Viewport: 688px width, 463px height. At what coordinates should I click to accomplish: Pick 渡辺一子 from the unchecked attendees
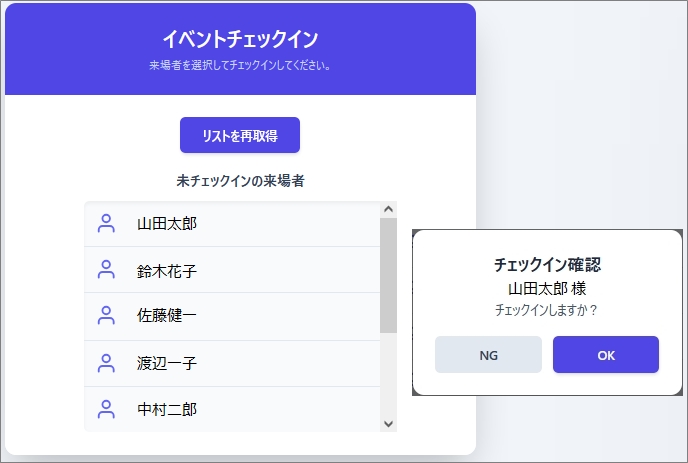[x=232, y=364]
